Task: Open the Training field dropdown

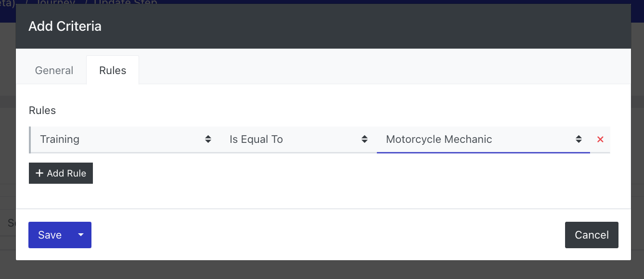Action: point(125,139)
